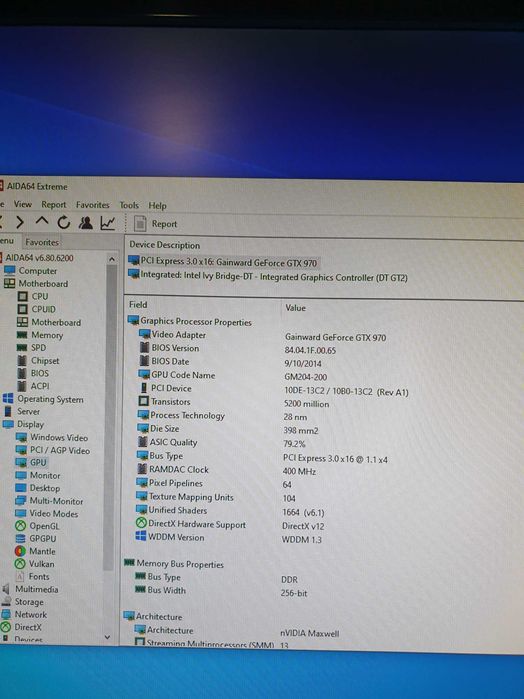Click the tree scrollbar down arrow

point(107,637)
